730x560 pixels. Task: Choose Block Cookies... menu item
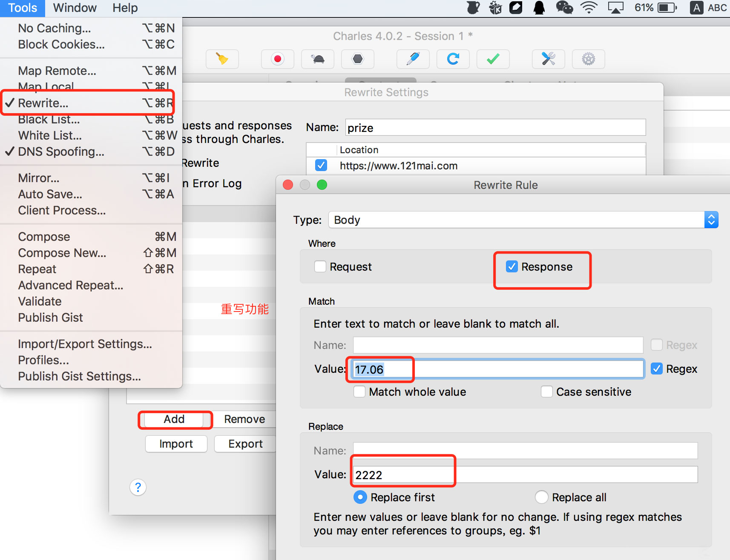click(91, 44)
